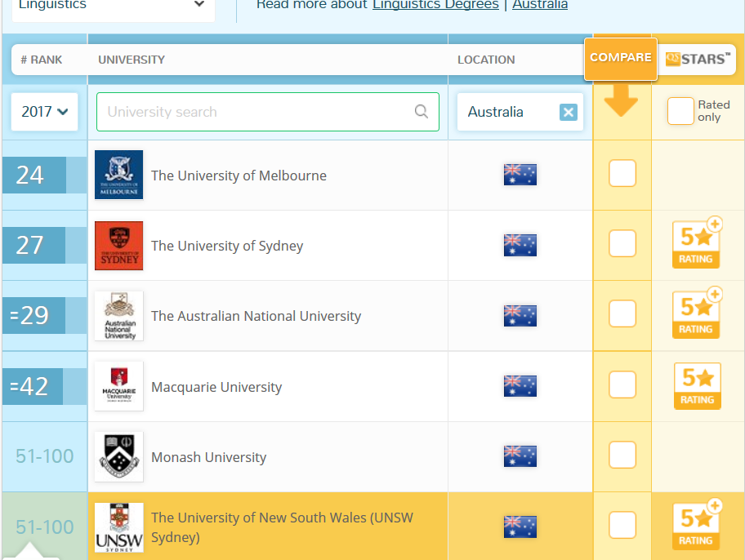This screenshot has width=745, height=560.
Task: Open the Australia link in header
Action: [540, 5]
